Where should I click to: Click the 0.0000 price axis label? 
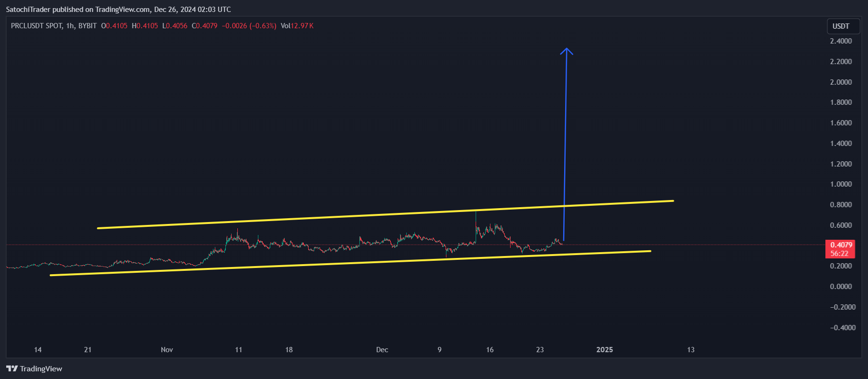pos(841,287)
